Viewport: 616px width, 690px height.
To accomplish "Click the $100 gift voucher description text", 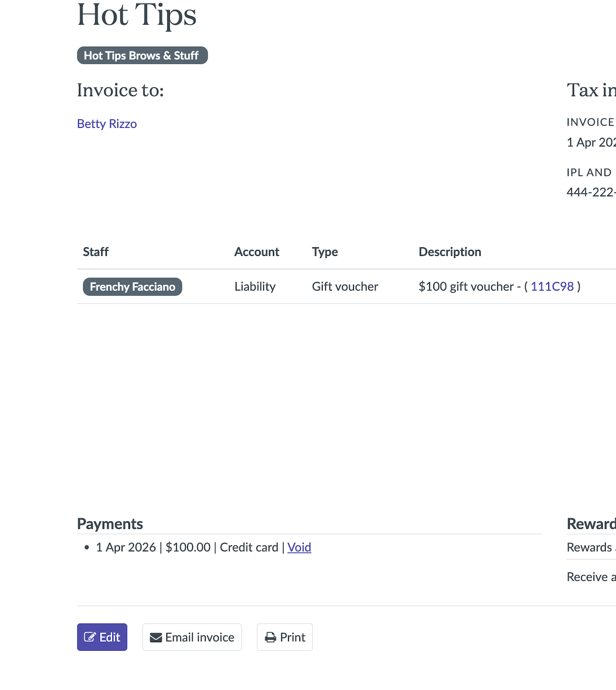I will tap(466, 287).
